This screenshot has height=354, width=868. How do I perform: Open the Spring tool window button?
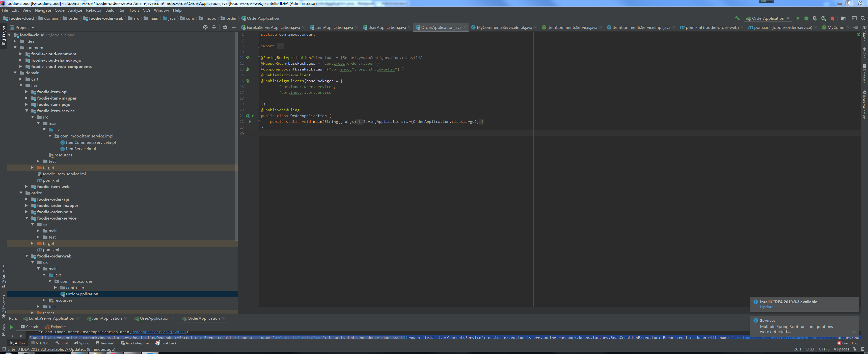click(82, 343)
